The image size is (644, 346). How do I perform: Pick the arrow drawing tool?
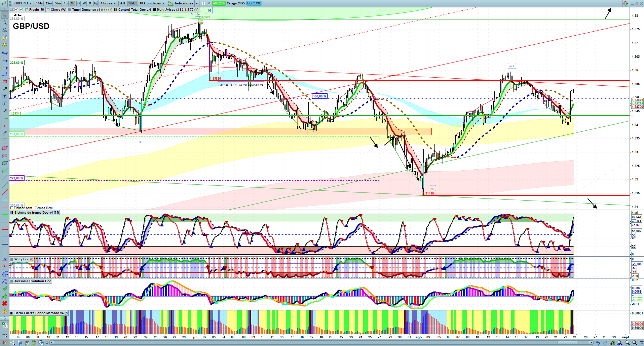[x=5, y=89]
